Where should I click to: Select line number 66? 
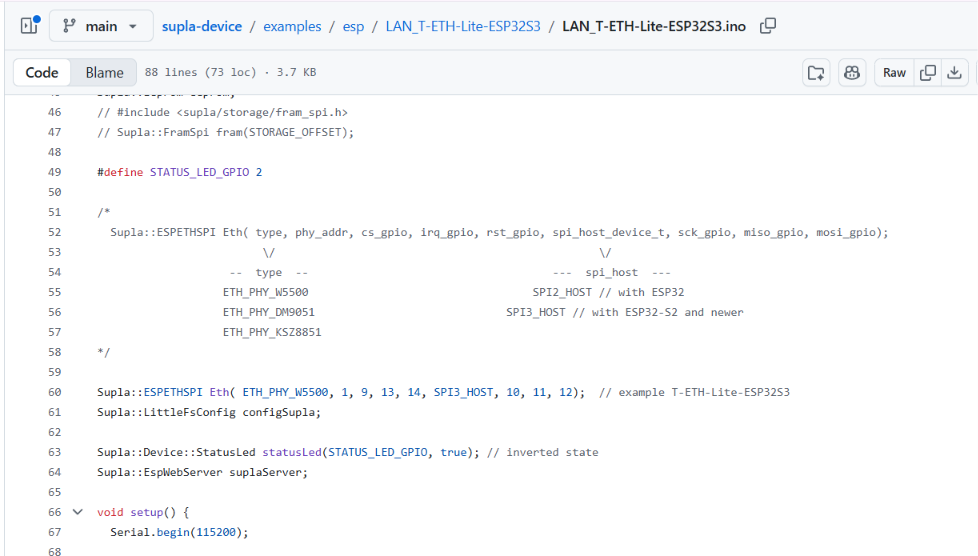(x=55, y=512)
